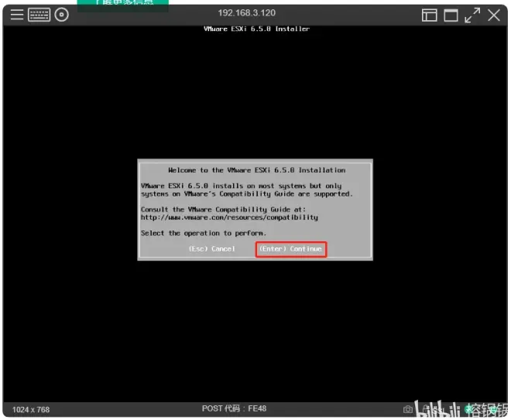Select (Esc) Cancel in the installer
This screenshot has width=511, height=420.
point(212,249)
